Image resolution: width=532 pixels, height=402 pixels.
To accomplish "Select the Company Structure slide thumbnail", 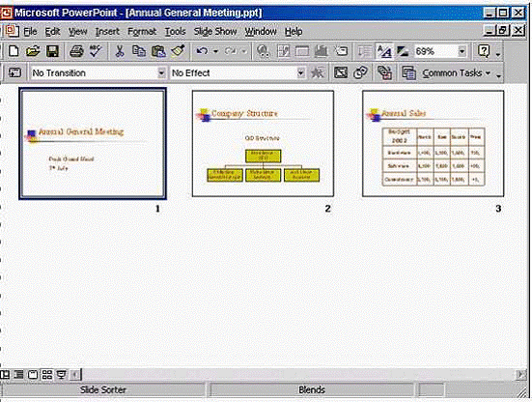I will click(263, 144).
